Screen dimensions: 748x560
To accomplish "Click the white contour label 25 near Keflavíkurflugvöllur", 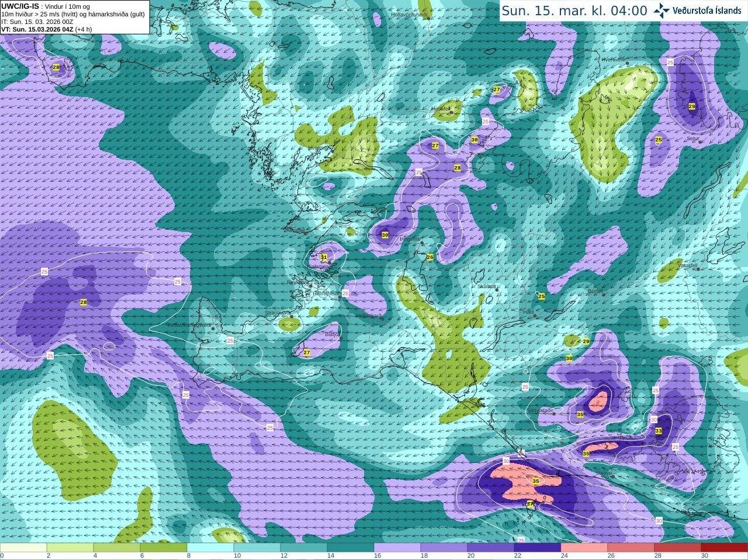I will click(230, 340).
